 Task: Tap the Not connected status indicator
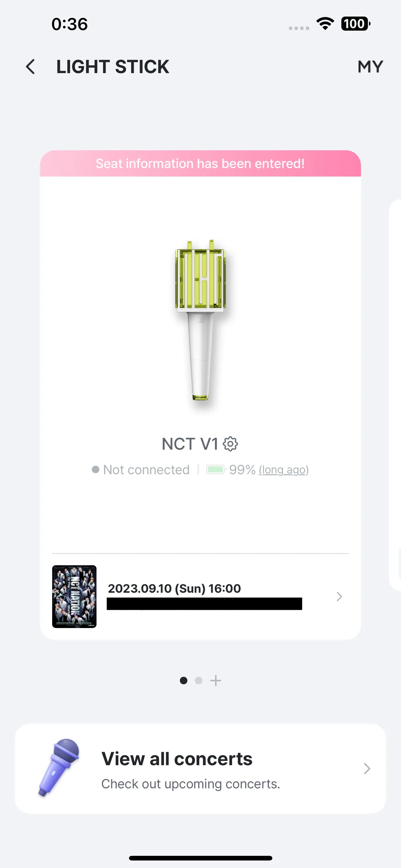141,469
